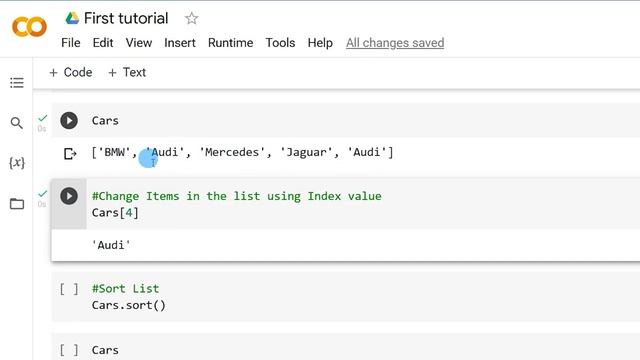The height and width of the screenshot is (360, 640).
Task: Click the Google Drive icon beside the title
Action: click(72, 18)
